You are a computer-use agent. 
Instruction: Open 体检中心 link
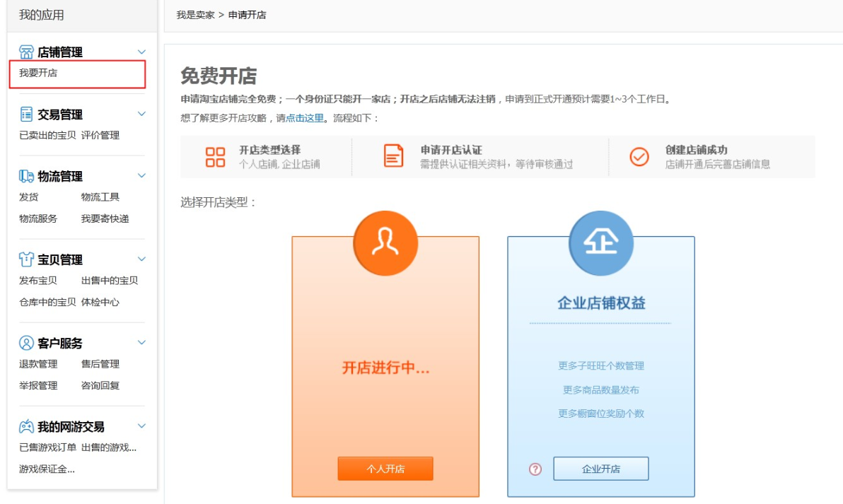100,302
